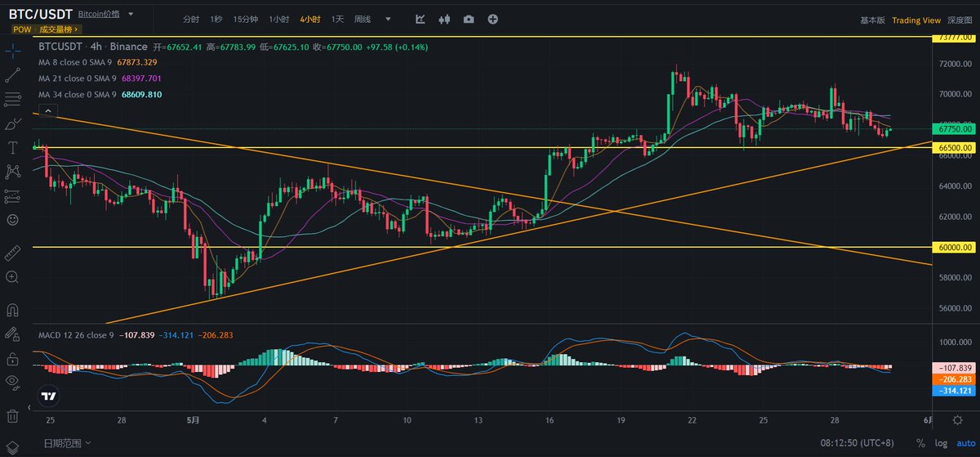Switch to 1小时 interval

278,19
